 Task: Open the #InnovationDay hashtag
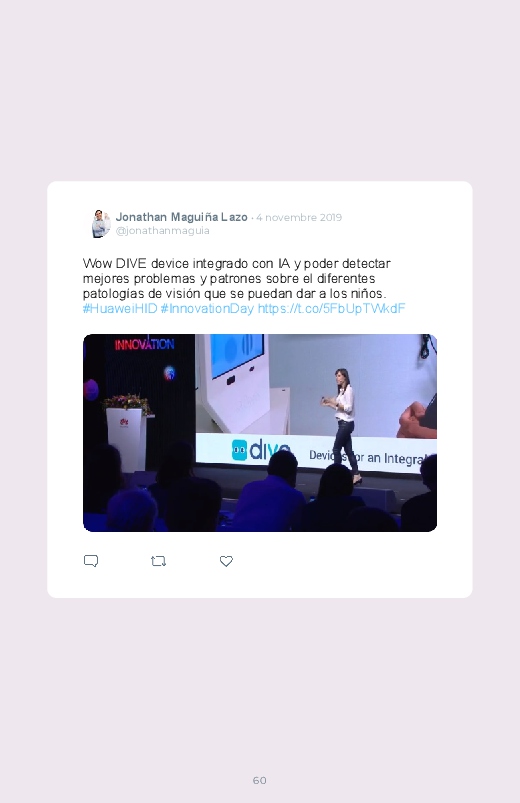tap(207, 308)
